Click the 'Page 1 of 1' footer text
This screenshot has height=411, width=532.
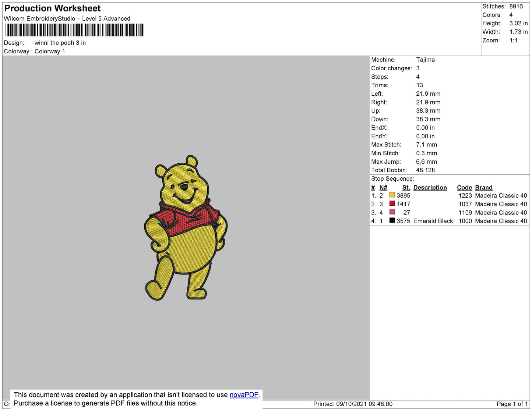point(512,404)
